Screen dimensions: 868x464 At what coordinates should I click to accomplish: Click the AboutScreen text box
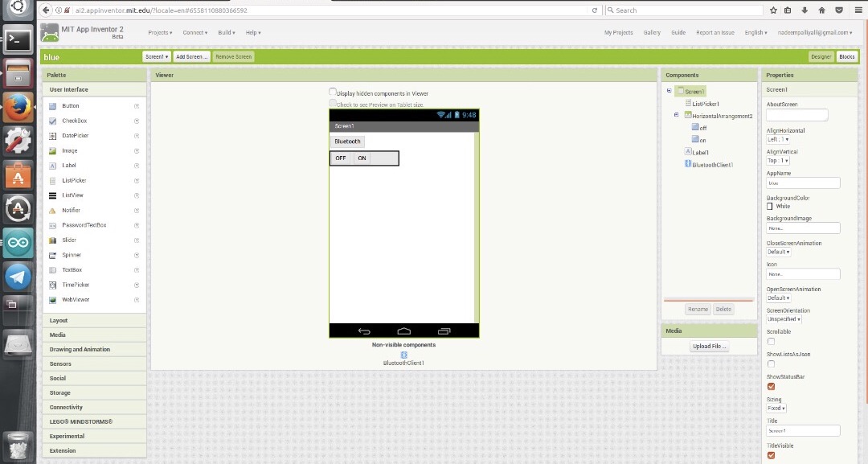(x=797, y=115)
